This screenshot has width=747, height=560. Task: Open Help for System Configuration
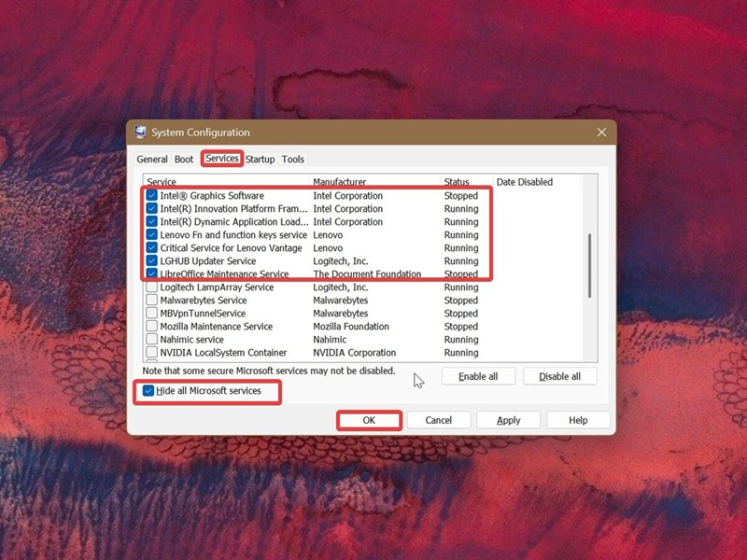(x=578, y=420)
